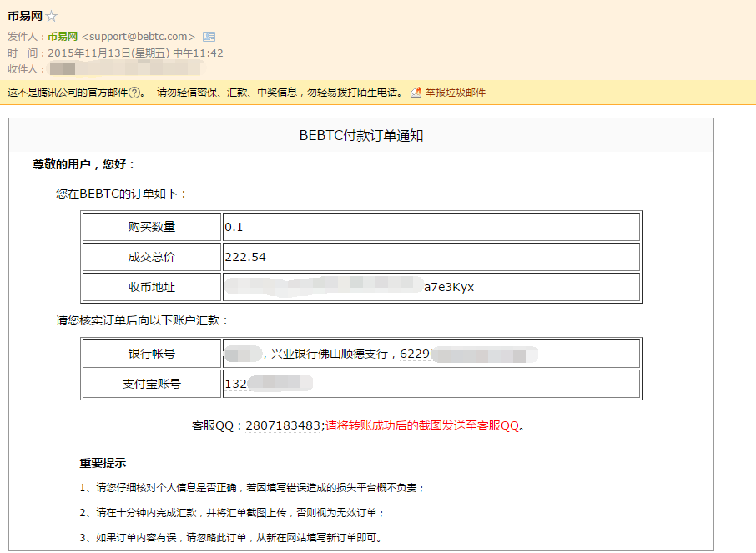The width and height of the screenshot is (756, 553).
Task: Click the 支付宝账号 table cell
Action: click(152, 384)
